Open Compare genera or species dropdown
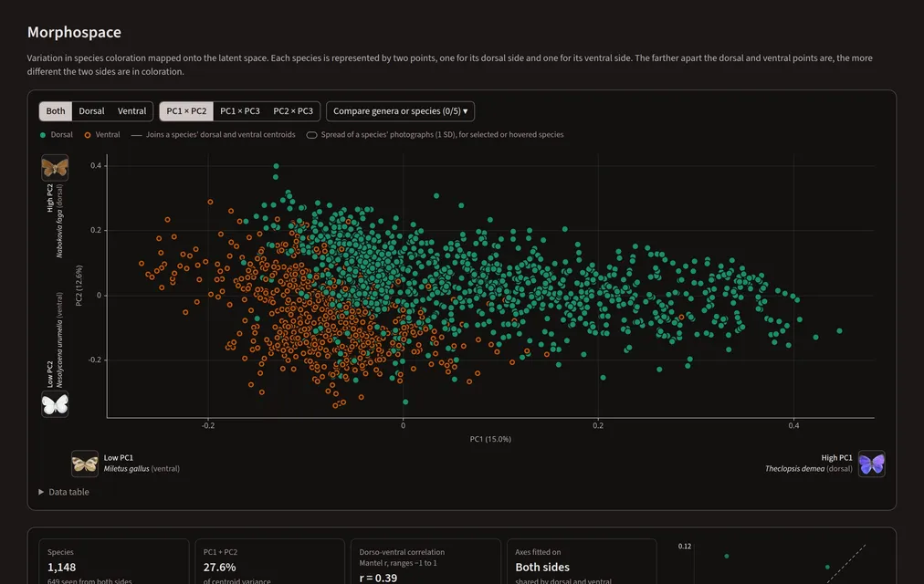 click(x=400, y=111)
